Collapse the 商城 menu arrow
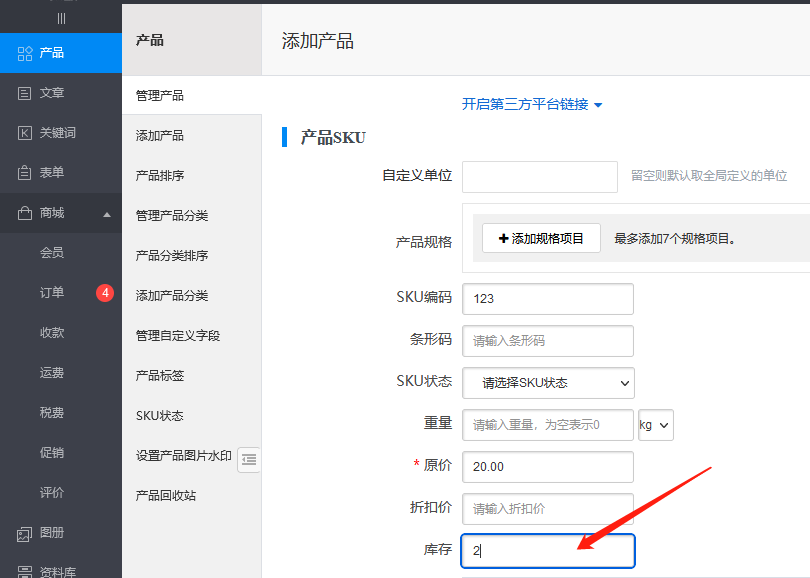Screen dimensions: 810x578 106,214
